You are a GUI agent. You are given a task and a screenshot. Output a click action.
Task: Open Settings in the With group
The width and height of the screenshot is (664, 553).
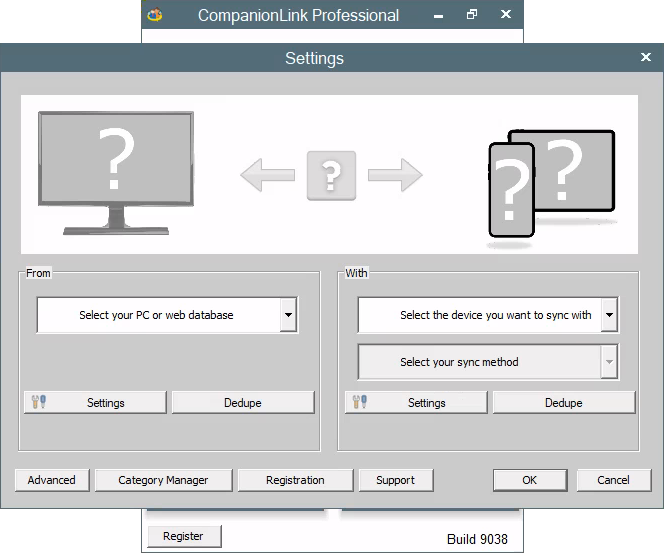click(x=416, y=402)
